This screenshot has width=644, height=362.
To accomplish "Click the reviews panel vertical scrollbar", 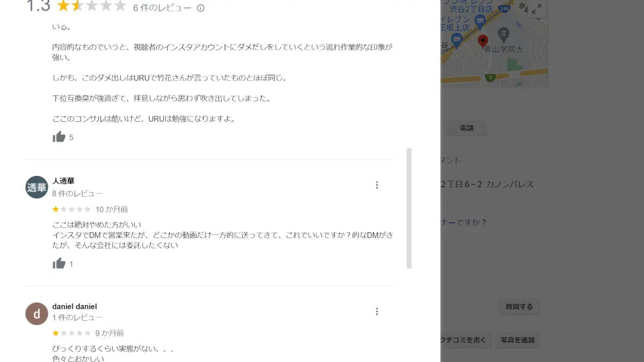I will pyautogui.click(x=409, y=208).
